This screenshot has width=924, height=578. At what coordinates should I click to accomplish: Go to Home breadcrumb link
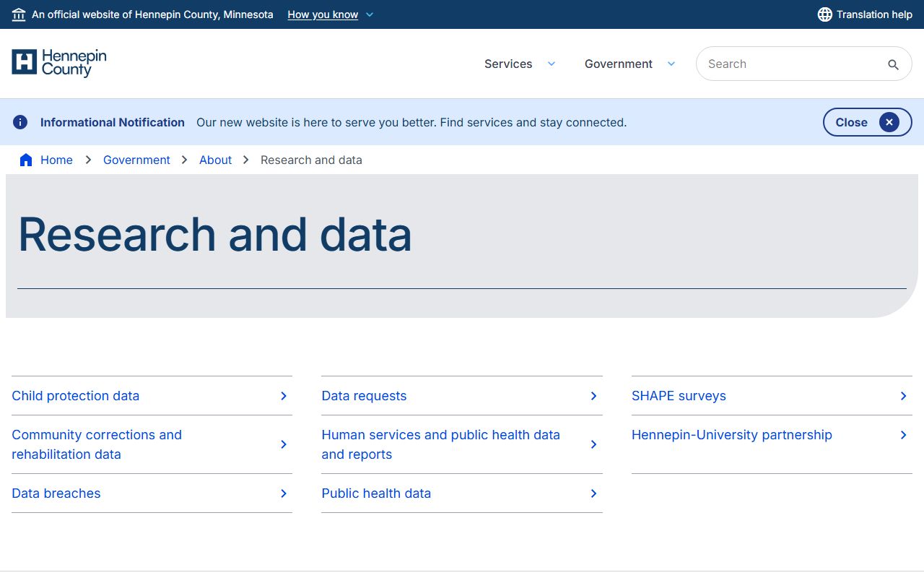pos(56,160)
